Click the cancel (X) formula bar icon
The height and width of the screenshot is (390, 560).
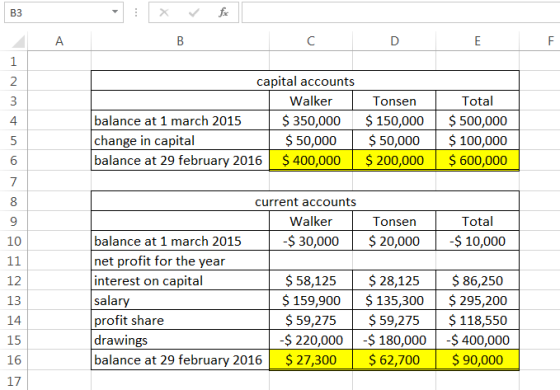tap(164, 13)
